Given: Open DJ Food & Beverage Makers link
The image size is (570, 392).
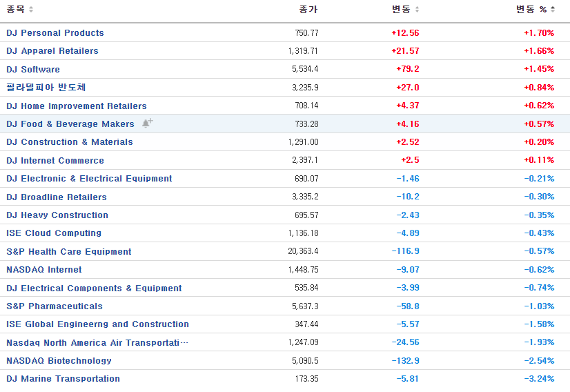Looking at the screenshot, I should [70, 124].
